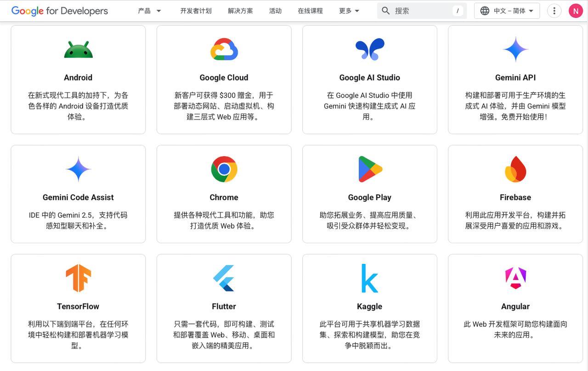Viewport: 588px width, 371px height.
Task: Click the Google Cloud logo icon
Action: click(x=224, y=49)
